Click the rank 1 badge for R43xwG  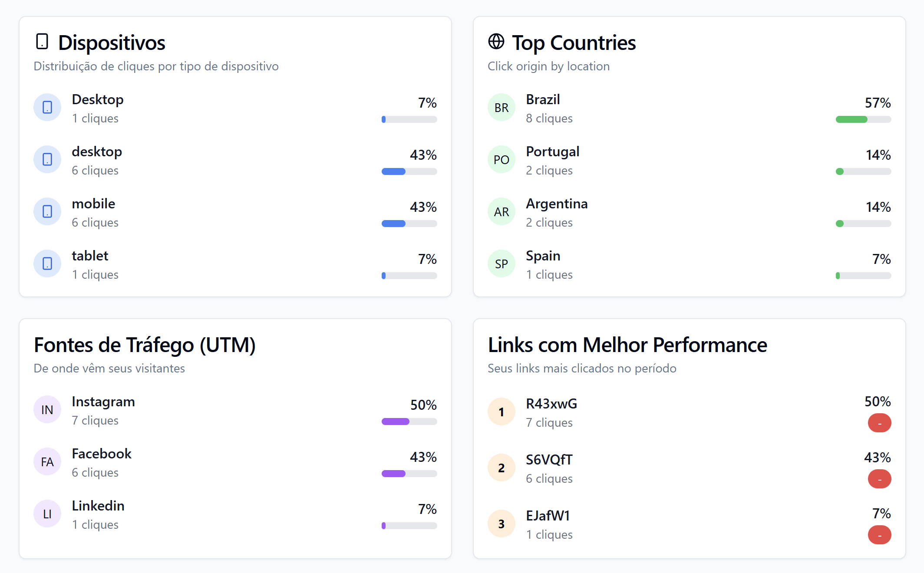coord(502,412)
